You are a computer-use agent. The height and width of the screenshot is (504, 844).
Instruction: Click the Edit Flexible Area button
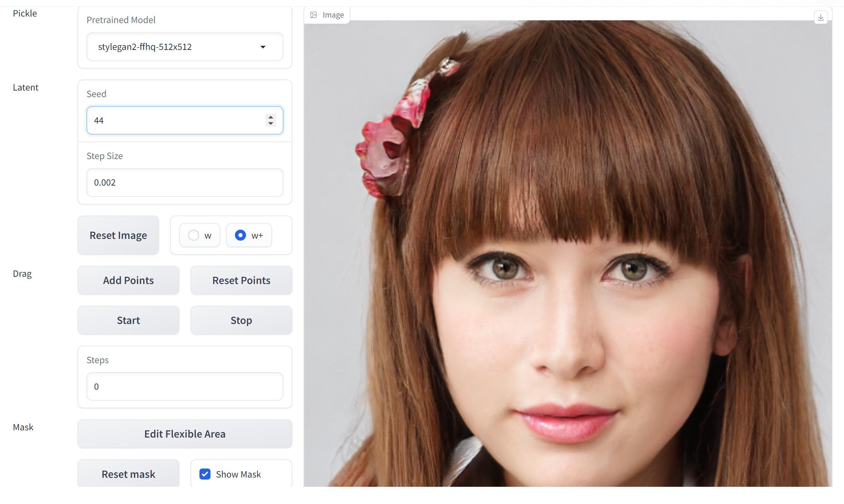coord(185,434)
